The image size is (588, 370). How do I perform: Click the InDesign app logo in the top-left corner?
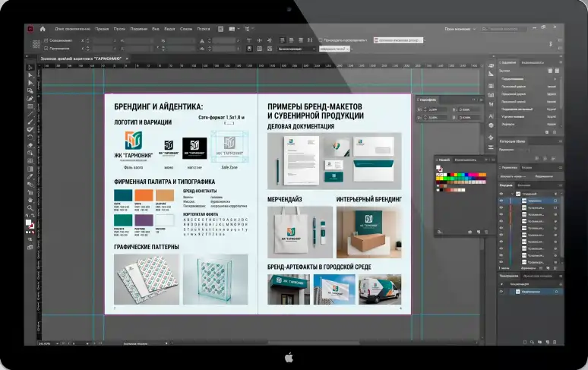[x=30, y=29]
